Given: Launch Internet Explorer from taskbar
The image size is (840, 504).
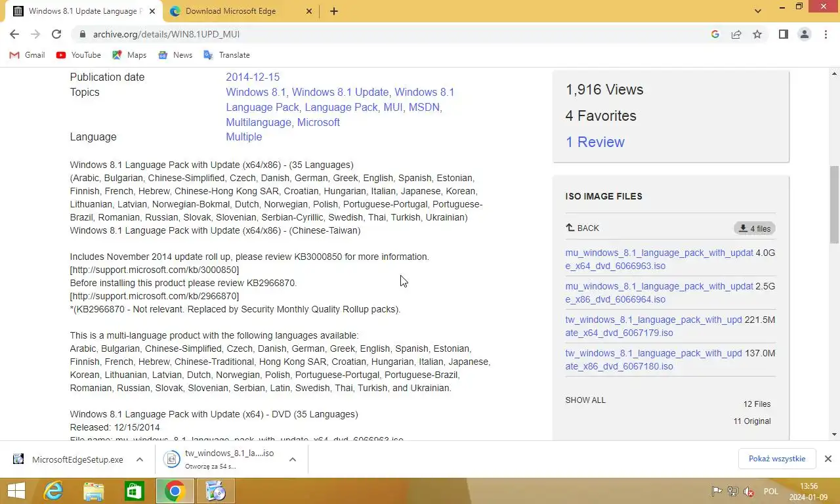Looking at the screenshot, I should pos(53,491).
